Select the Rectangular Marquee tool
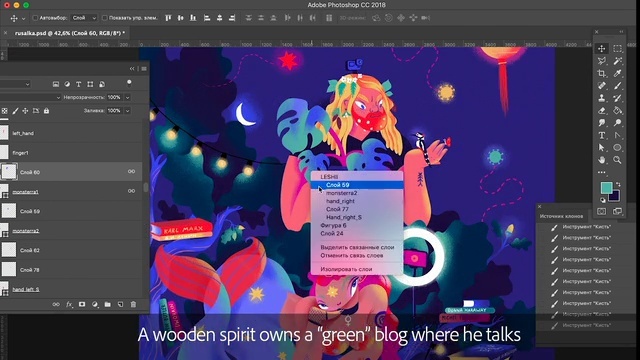 (x=618, y=49)
